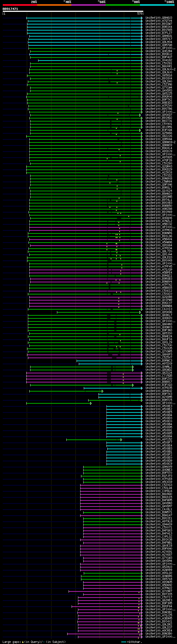The height and width of the screenshot is (644, 177).
Task: Click hit label UniRef100_B3FXQ4
Action: click(159, 130)
